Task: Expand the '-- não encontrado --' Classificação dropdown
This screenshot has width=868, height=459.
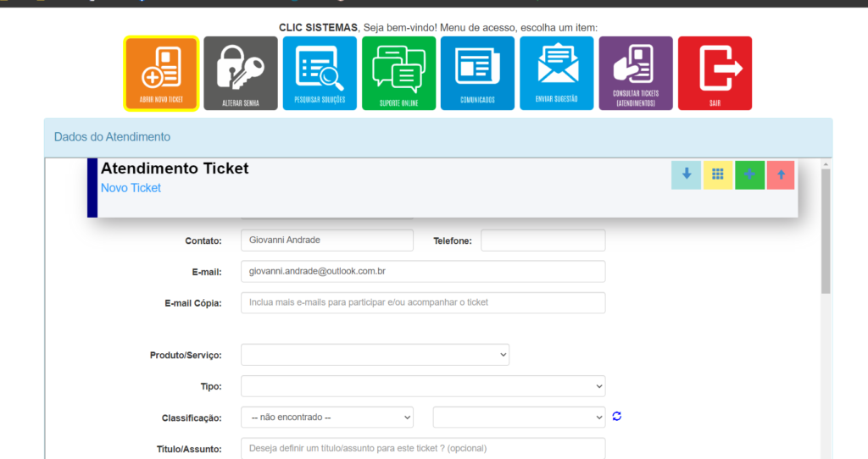Action: click(x=327, y=418)
